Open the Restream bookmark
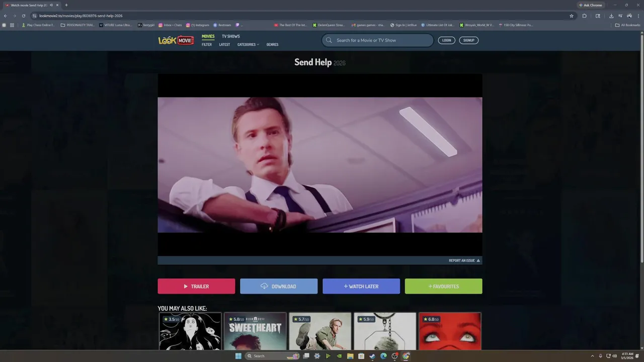This screenshot has height=362, width=644. pyautogui.click(x=222, y=25)
